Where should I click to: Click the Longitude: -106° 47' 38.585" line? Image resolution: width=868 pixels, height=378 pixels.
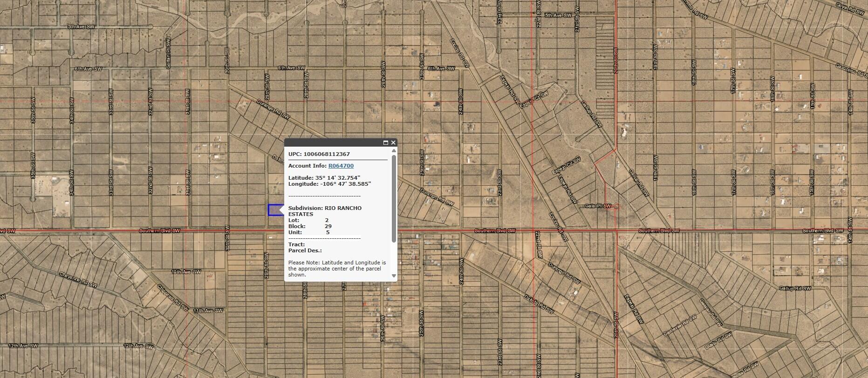point(330,184)
